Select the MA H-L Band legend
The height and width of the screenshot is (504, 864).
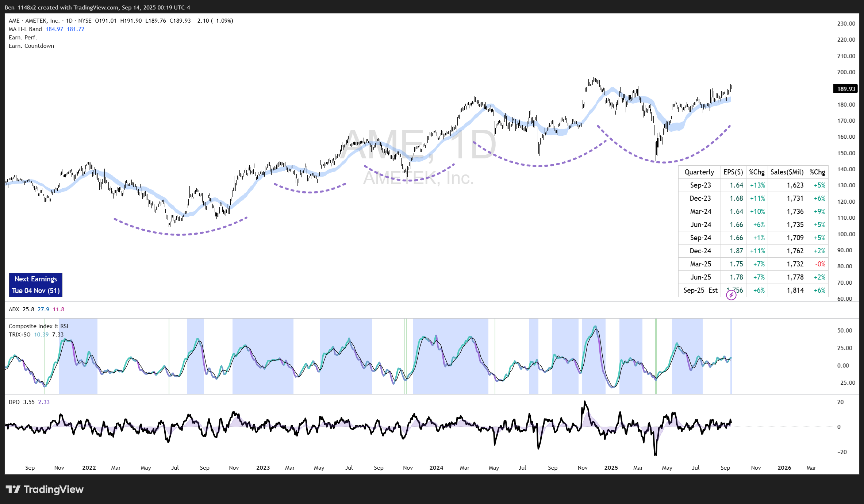coord(25,29)
